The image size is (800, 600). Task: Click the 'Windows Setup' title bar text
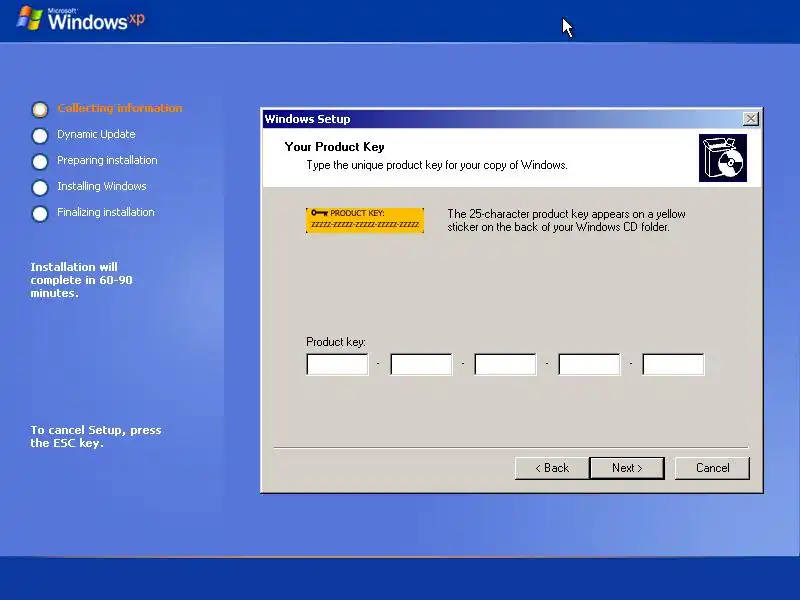tap(307, 119)
